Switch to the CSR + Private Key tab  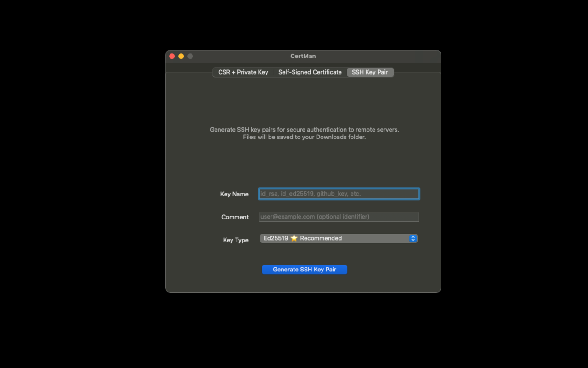coord(243,72)
